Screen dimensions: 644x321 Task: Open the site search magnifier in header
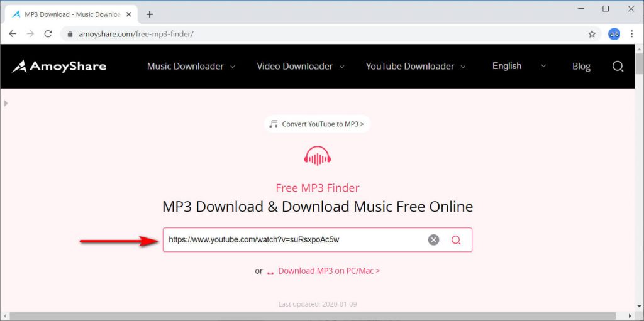(618, 66)
